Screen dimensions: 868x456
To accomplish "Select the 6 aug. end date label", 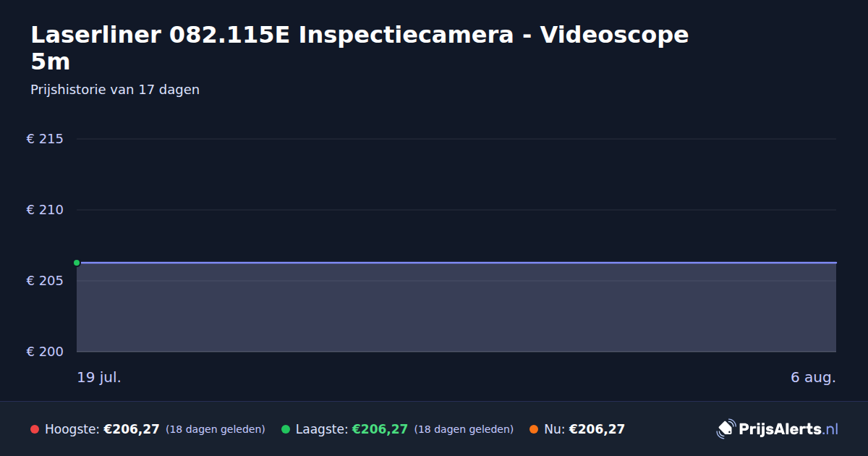I will pyautogui.click(x=813, y=378).
